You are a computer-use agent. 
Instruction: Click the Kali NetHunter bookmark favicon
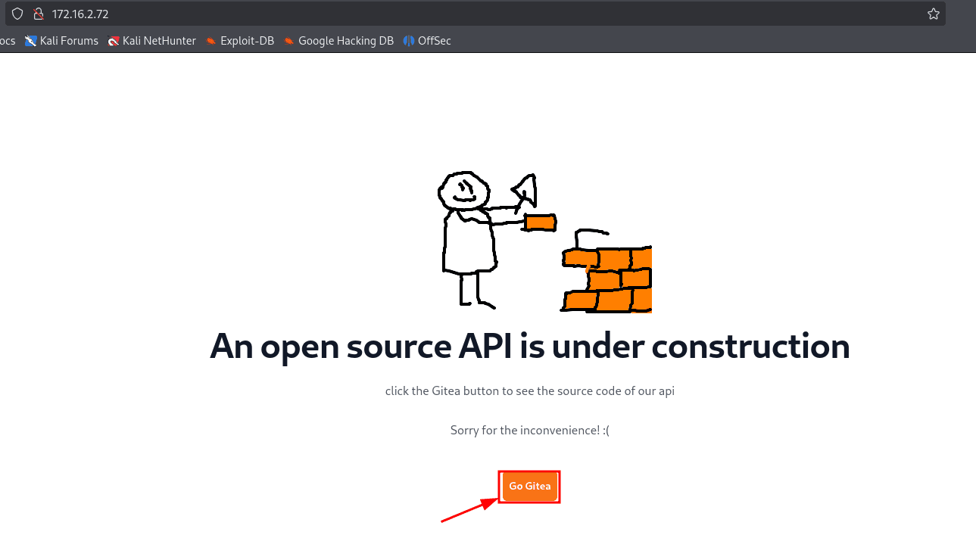point(114,41)
